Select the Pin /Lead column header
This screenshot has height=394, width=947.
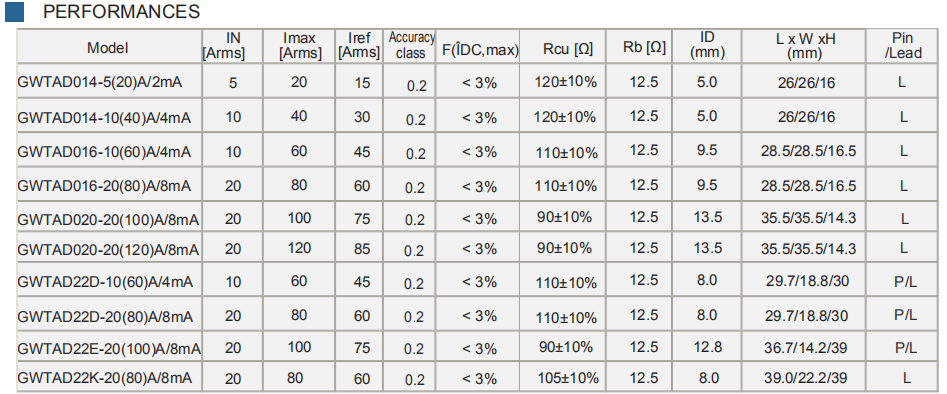click(x=903, y=47)
